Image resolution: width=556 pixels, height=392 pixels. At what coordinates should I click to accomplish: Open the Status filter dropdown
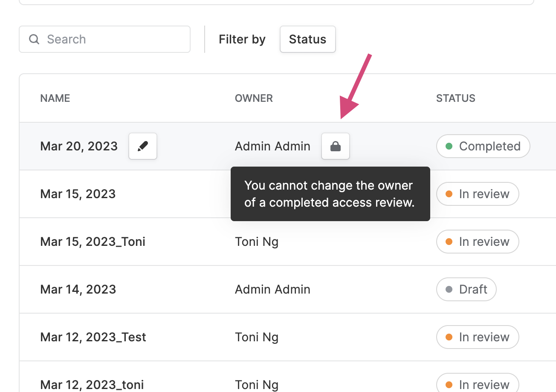307,39
